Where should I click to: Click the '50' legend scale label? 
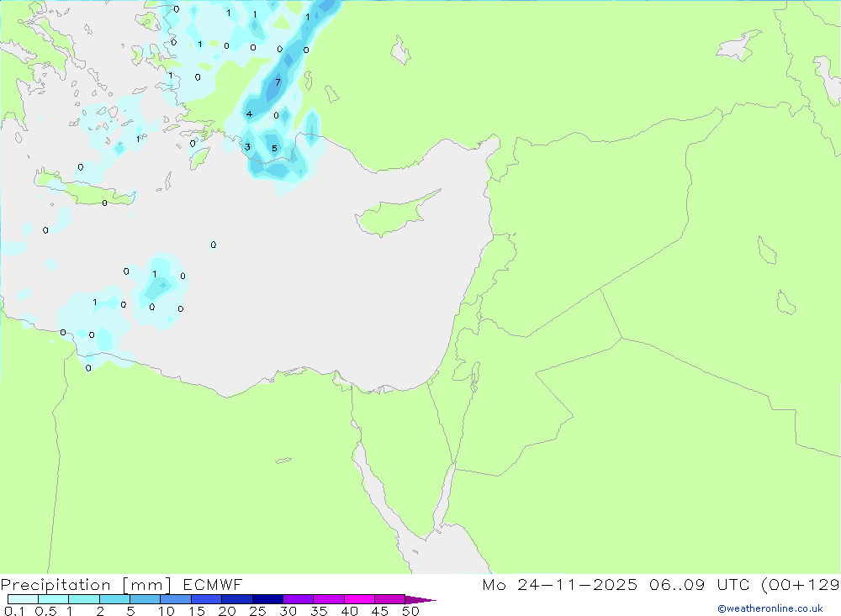[410, 611]
